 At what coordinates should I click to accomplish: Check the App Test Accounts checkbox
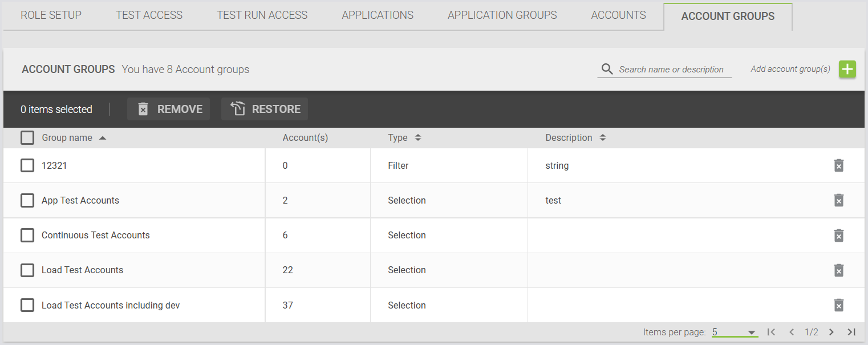coord(27,200)
